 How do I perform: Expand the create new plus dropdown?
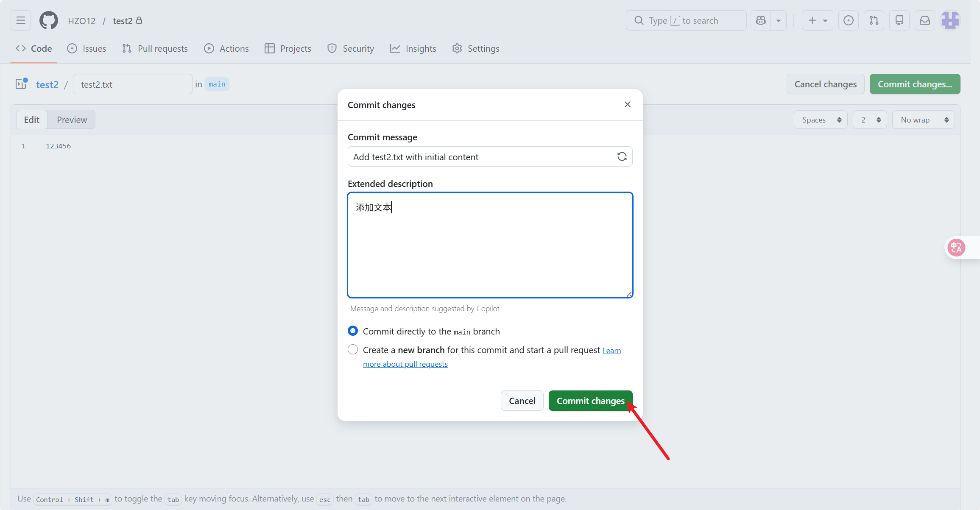pyautogui.click(x=817, y=20)
